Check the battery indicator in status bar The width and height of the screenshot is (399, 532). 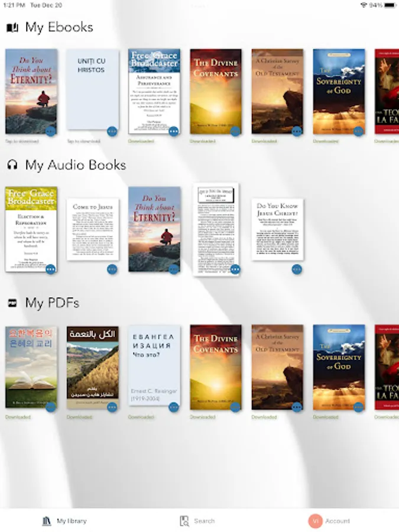click(391, 5)
